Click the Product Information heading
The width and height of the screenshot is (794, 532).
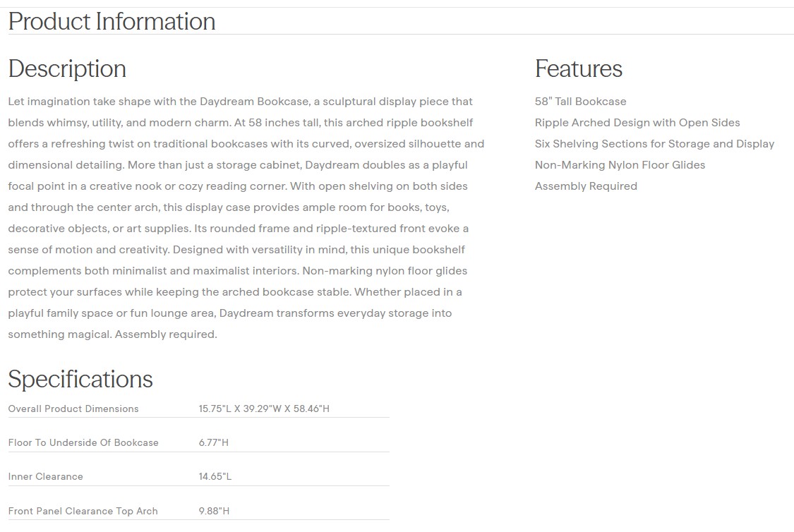click(112, 21)
